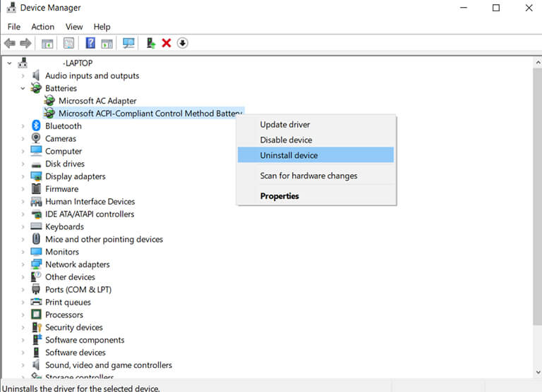
Task: Collapse the LAPTOP root node
Action: tap(10, 63)
